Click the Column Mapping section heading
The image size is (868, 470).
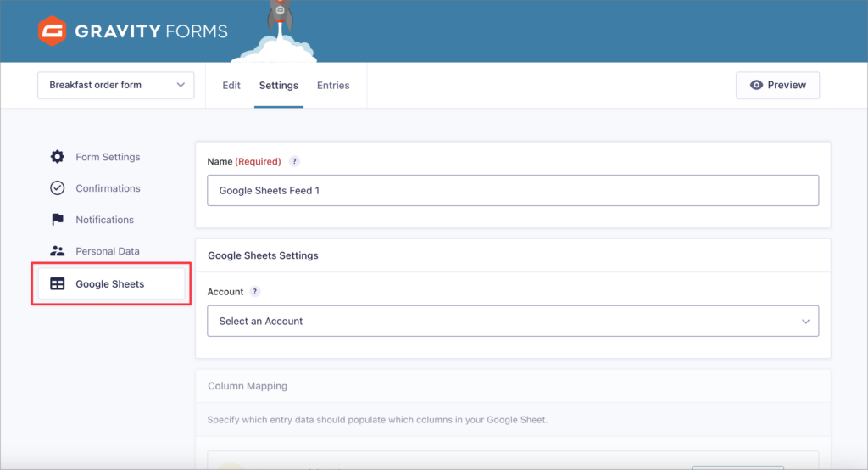[x=248, y=386]
